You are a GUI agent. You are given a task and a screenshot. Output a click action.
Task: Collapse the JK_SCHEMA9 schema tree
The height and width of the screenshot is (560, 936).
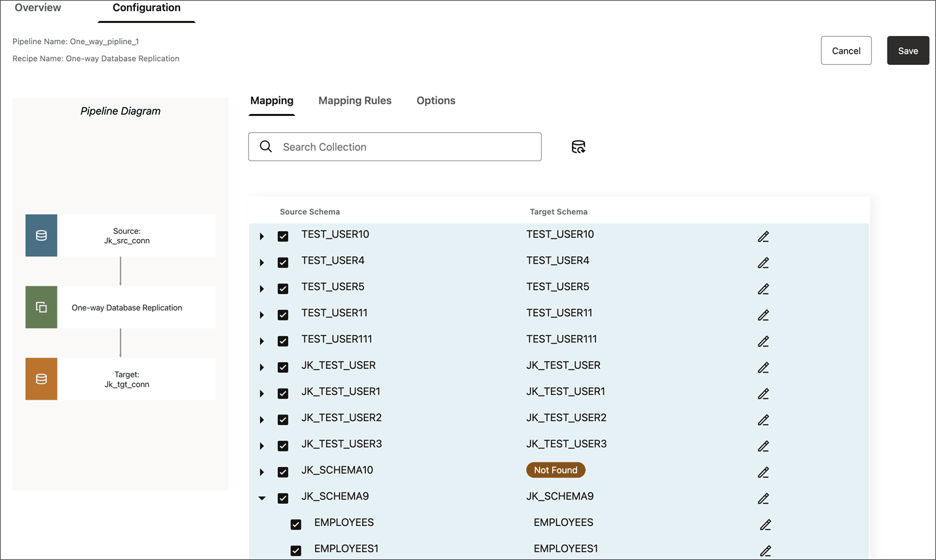261,498
